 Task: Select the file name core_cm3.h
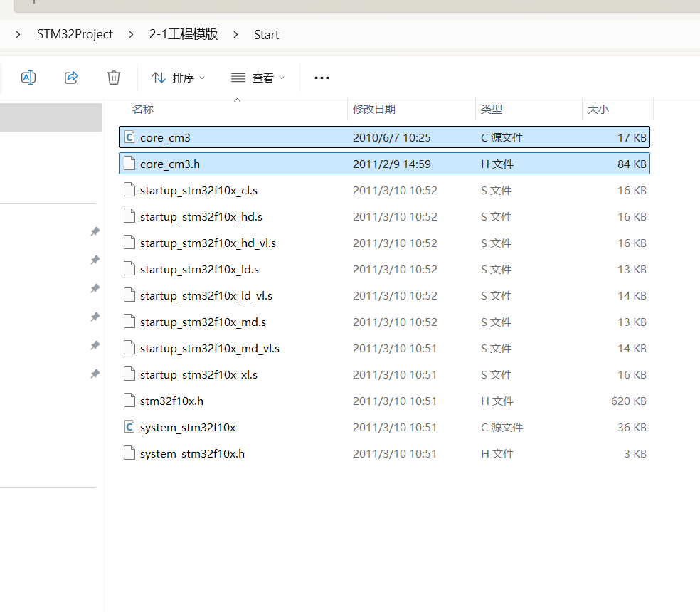pos(170,164)
